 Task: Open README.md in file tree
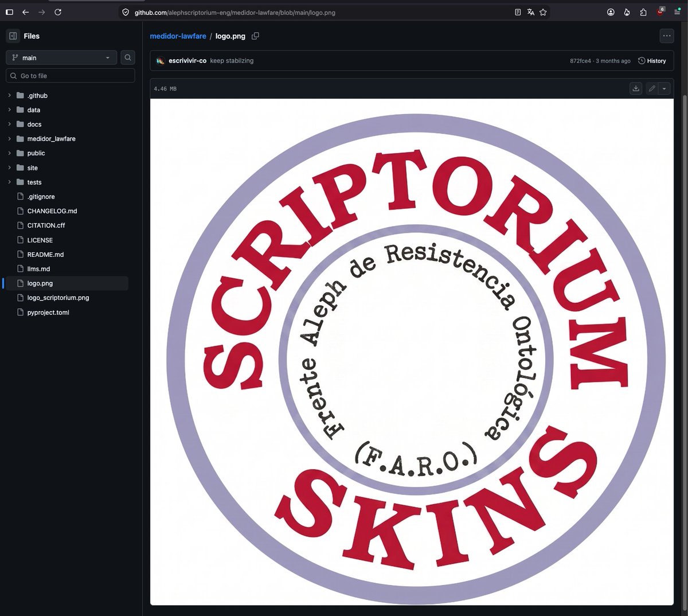(45, 254)
